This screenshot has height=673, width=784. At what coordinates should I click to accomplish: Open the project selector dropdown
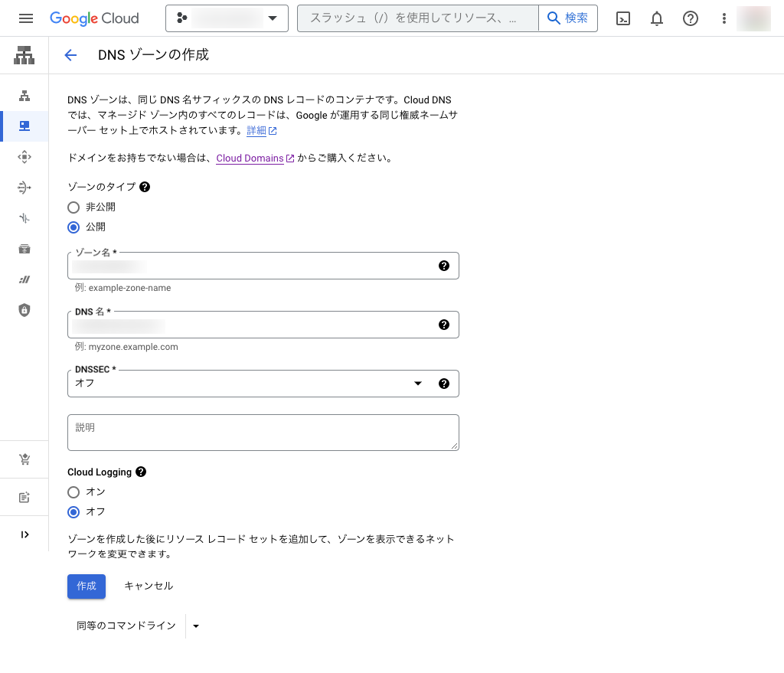click(x=227, y=18)
